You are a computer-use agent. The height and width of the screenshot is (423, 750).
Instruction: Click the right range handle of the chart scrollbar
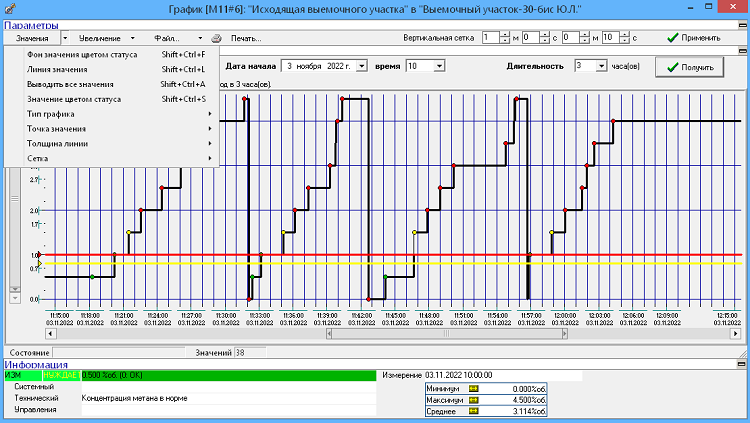(564, 334)
